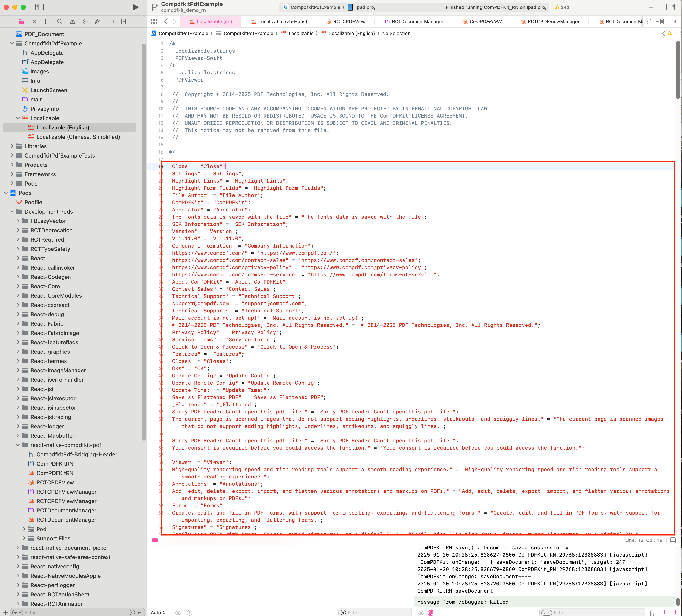This screenshot has width=682, height=616.
Task: Click the plus library button
Action: click(x=651, y=7)
